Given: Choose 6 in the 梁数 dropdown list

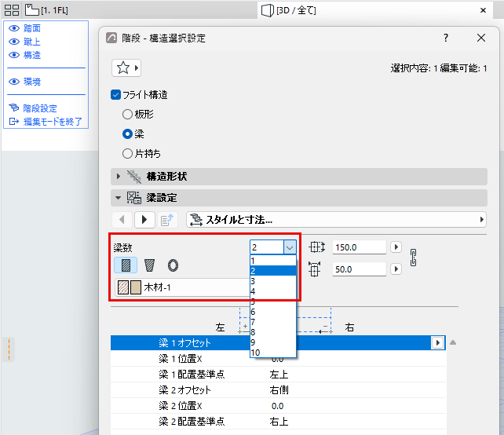Looking at the screenshot, I should point(273,312).
